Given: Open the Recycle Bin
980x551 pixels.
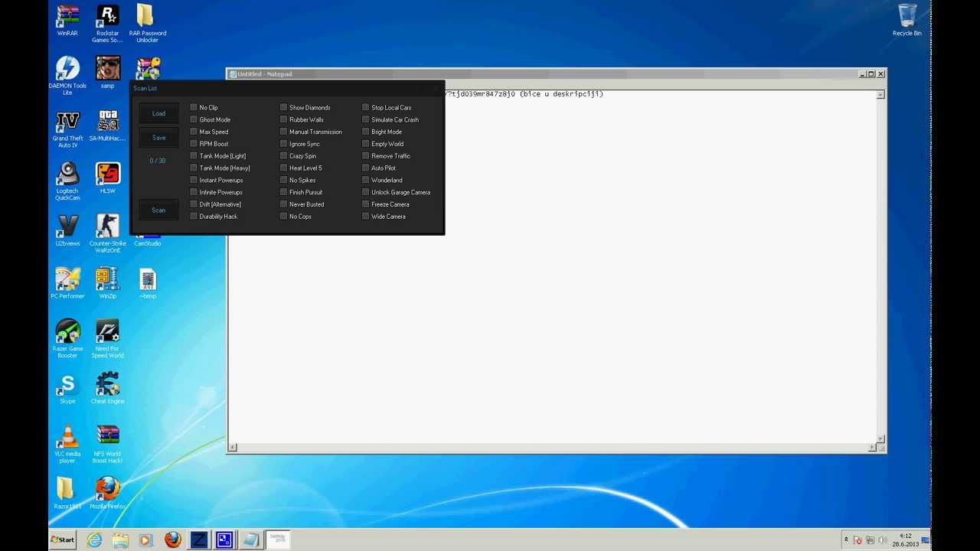Looking at the screenshot, I should (906, 21).
